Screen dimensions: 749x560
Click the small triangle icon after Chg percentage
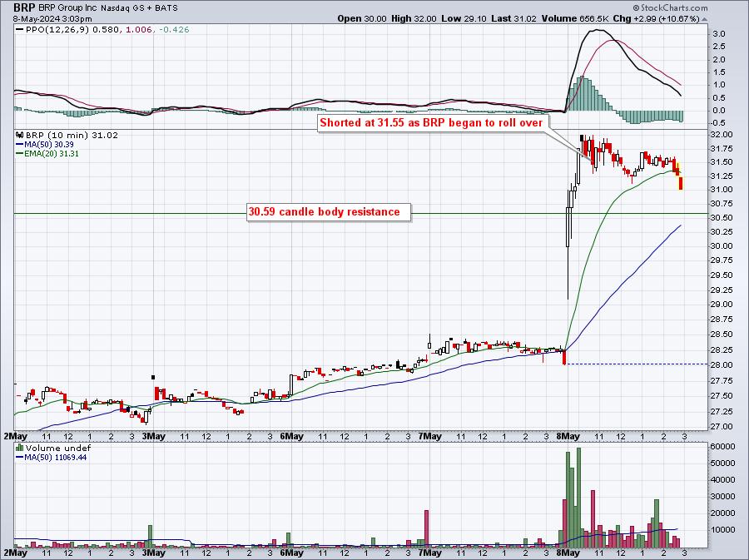(x=705, y=19)
